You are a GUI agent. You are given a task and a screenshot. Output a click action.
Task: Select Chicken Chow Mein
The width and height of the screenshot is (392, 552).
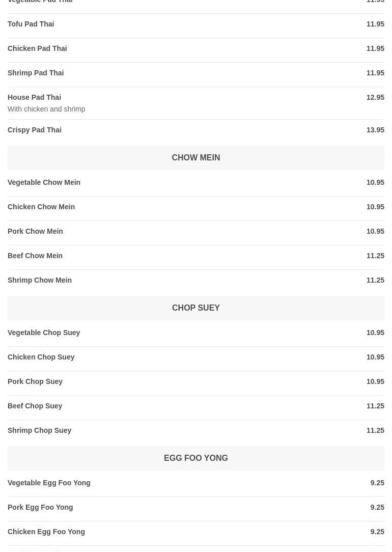41,207
